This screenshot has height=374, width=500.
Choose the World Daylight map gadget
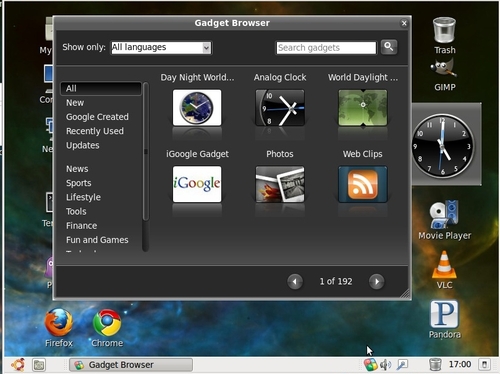[x=363, y=107]
